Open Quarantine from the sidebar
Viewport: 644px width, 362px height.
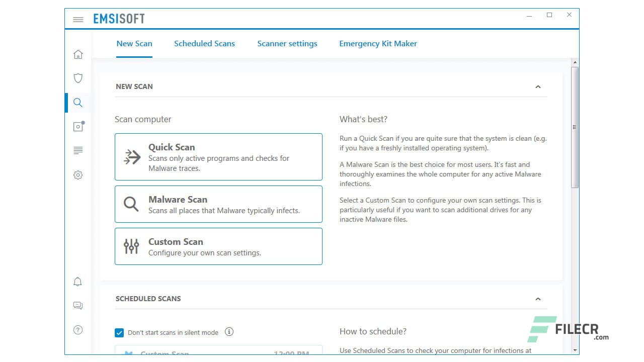point(78,126)
